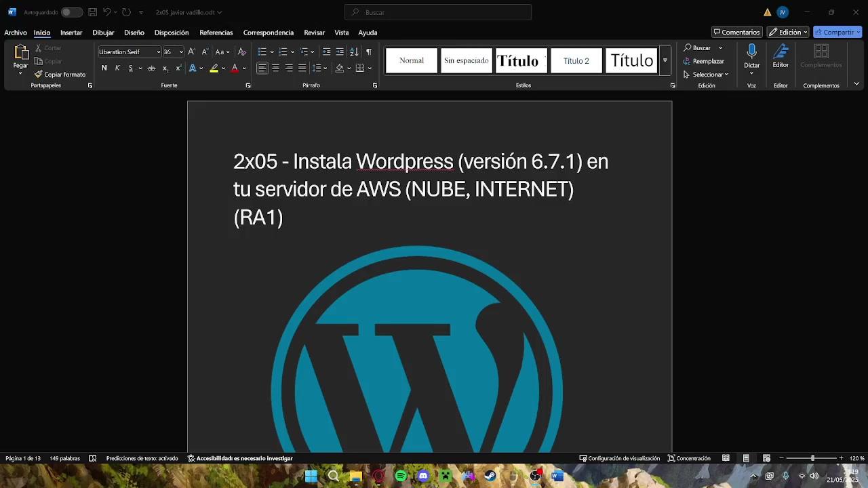Click Buscar in the Edición group
Screen dimensions: 868x488
tap(698, 48)
